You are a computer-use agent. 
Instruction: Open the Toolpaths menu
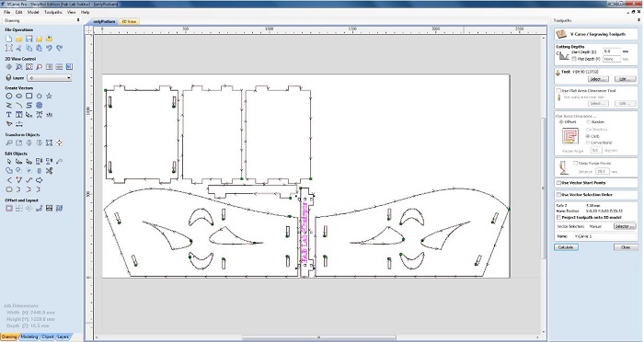[53, 12]
